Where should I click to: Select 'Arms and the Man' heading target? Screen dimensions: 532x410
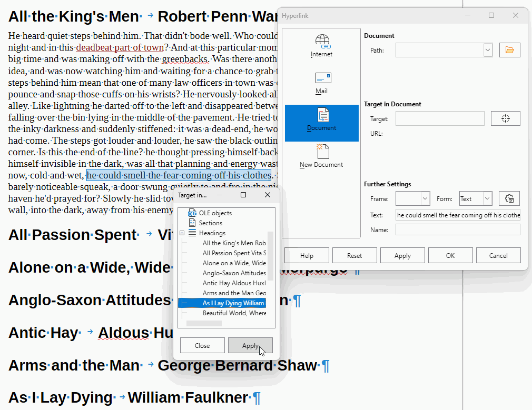coord(234,293)
